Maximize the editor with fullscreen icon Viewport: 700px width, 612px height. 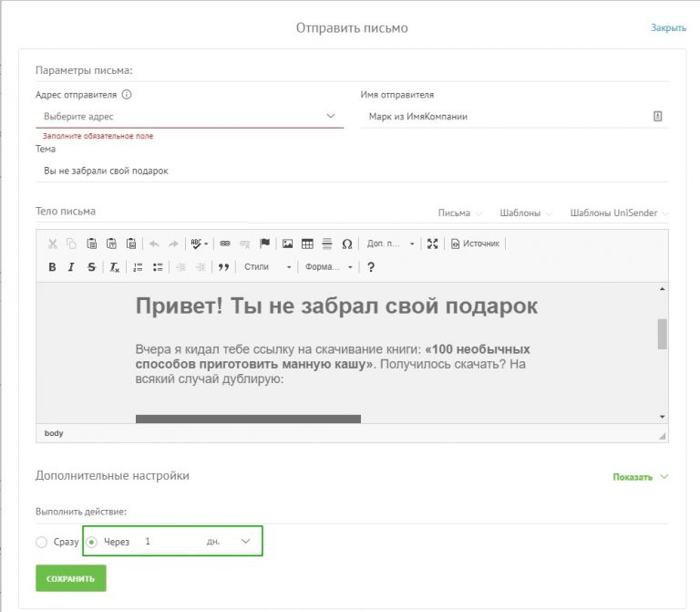click(x=432, y=244)
